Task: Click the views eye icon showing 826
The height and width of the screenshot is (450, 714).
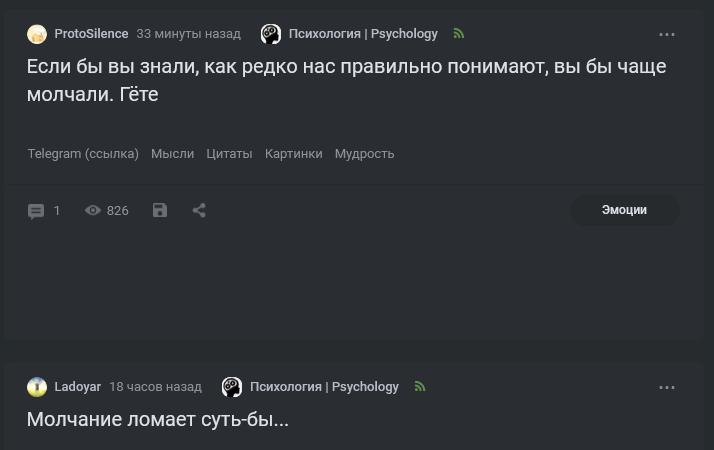Action: pos(93,211)
